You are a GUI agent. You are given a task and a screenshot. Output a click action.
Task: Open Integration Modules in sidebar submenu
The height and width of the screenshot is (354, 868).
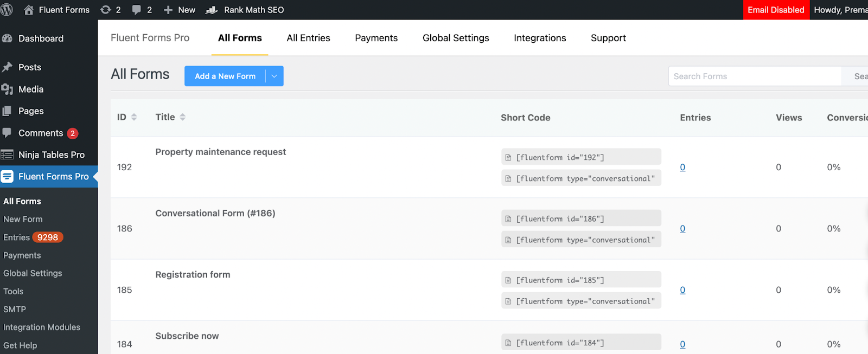(42, 327)
